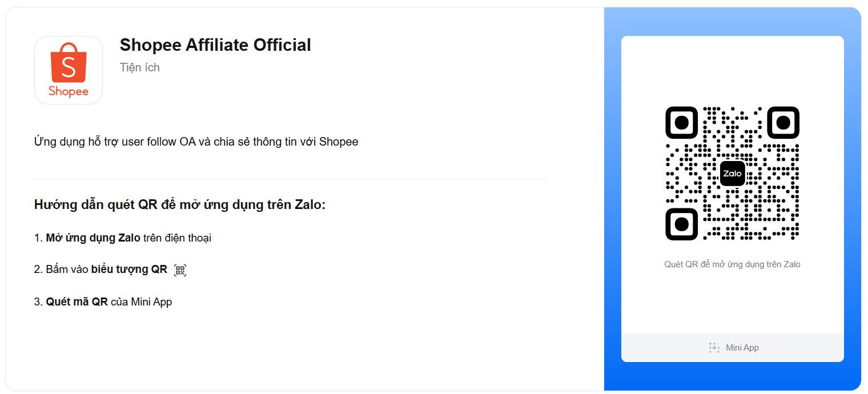The image size is (868, 394).
Task: Click the Zalo logo in QR center
Action: [x=732, y=174]
